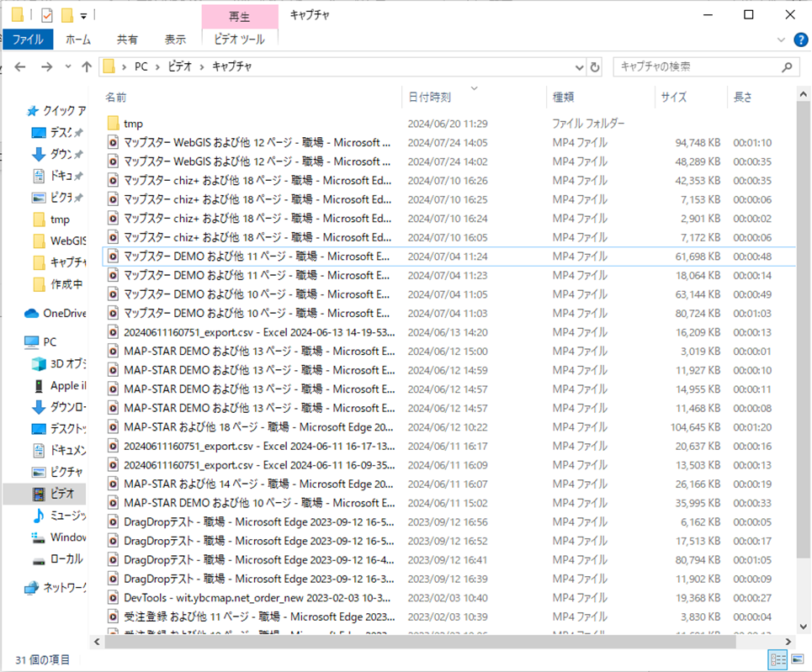Open the ホーム ribbon tab
The height and width of the screenshot is (672, 812).
pyautogui.click(x=78, y=40)
